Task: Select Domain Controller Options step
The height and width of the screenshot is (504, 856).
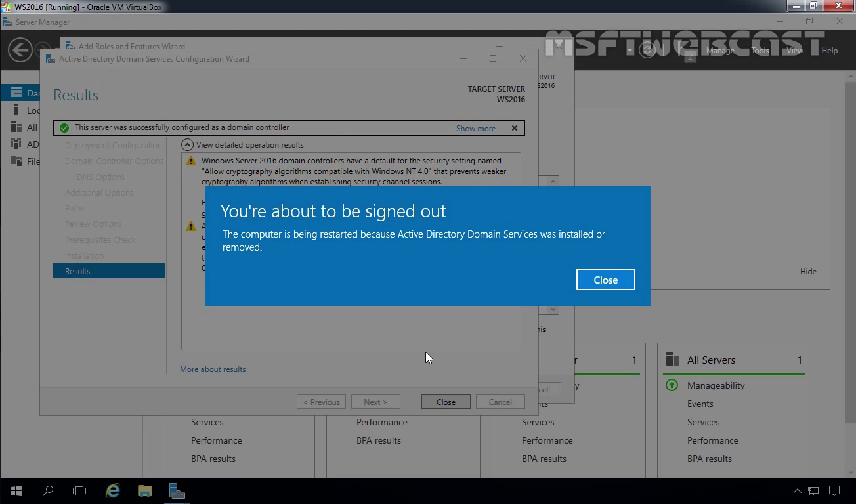Action: click(x=114, y=161)
